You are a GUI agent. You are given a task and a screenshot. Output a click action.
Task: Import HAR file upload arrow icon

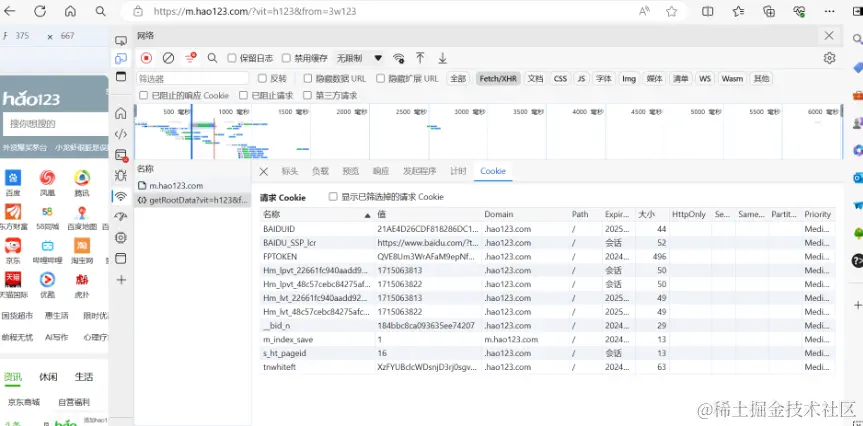[x=420, y=58]
